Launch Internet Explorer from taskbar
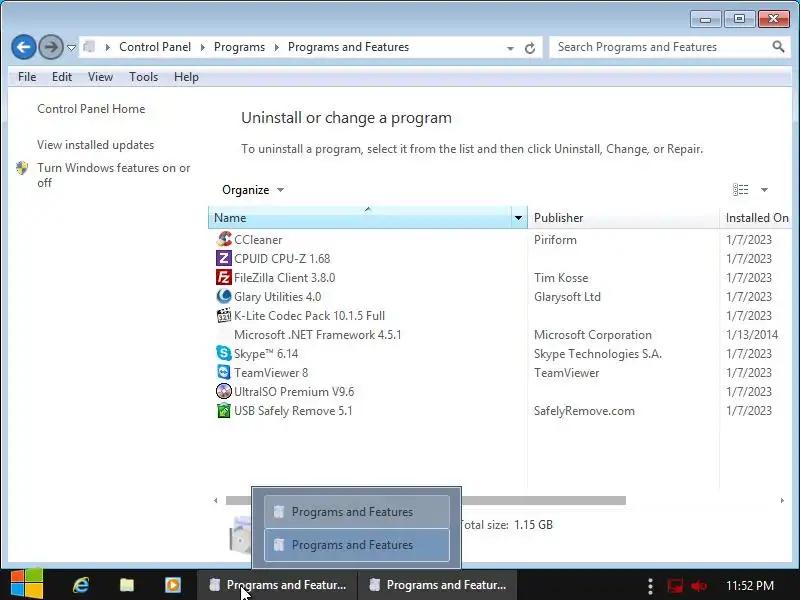The image size is (800, 600). (x=81, y=585)
